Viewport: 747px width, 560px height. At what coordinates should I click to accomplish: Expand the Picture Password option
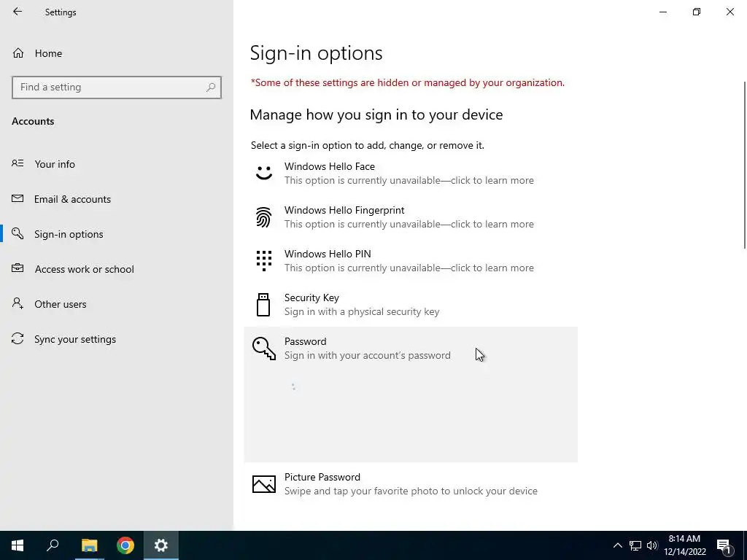(411, 484)
